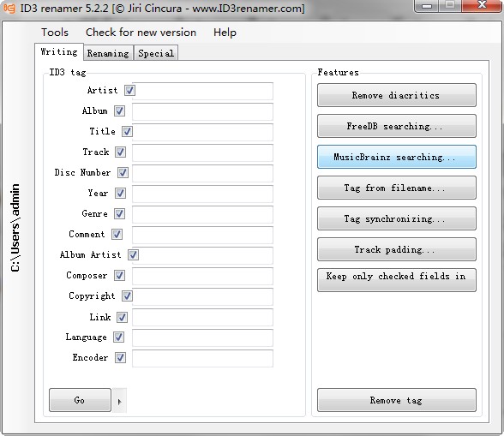Click the Remove diacritics button
The height and width of the screenshot is (436, 504).
[397, 95]
